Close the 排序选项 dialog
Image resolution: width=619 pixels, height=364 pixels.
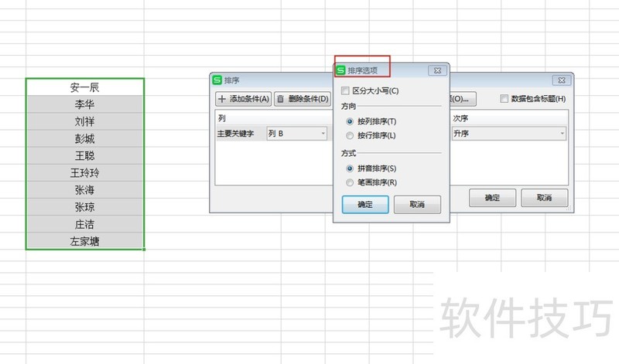click(437, 70)
